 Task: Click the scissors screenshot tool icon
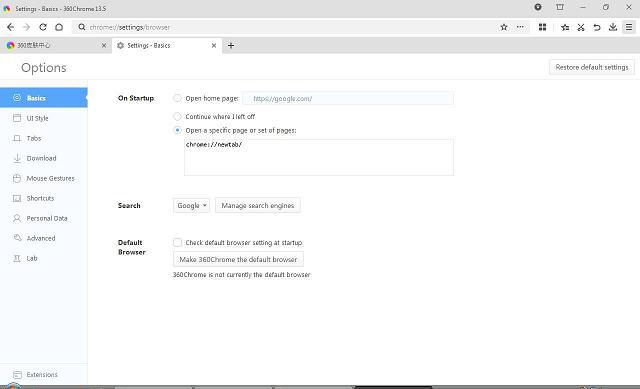581,27
